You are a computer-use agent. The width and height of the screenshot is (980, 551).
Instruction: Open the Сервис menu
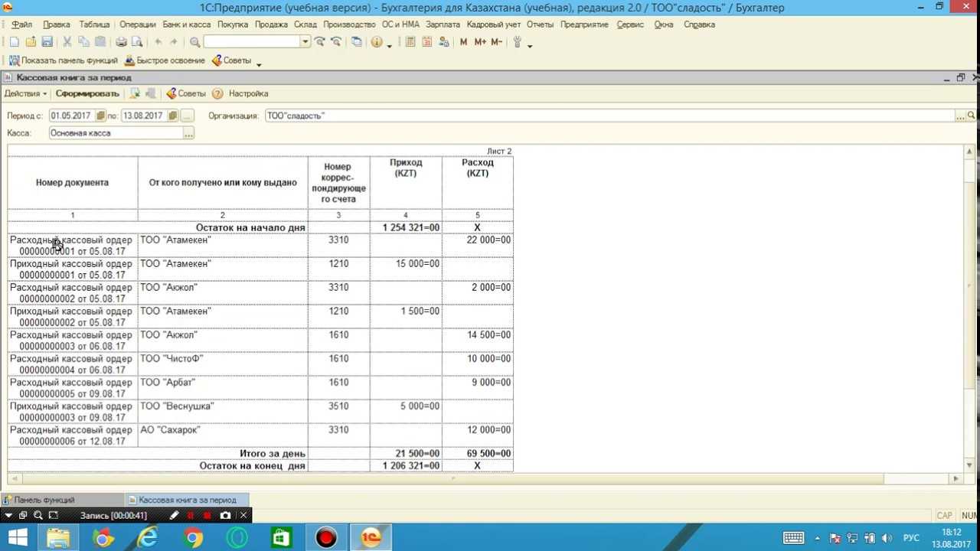(630, 24)
